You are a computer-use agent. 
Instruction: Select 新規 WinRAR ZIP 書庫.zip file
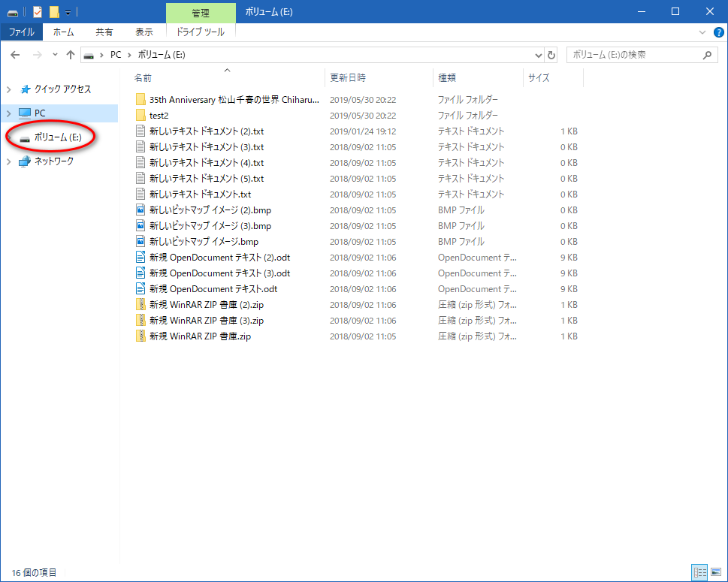coord(200,336)
